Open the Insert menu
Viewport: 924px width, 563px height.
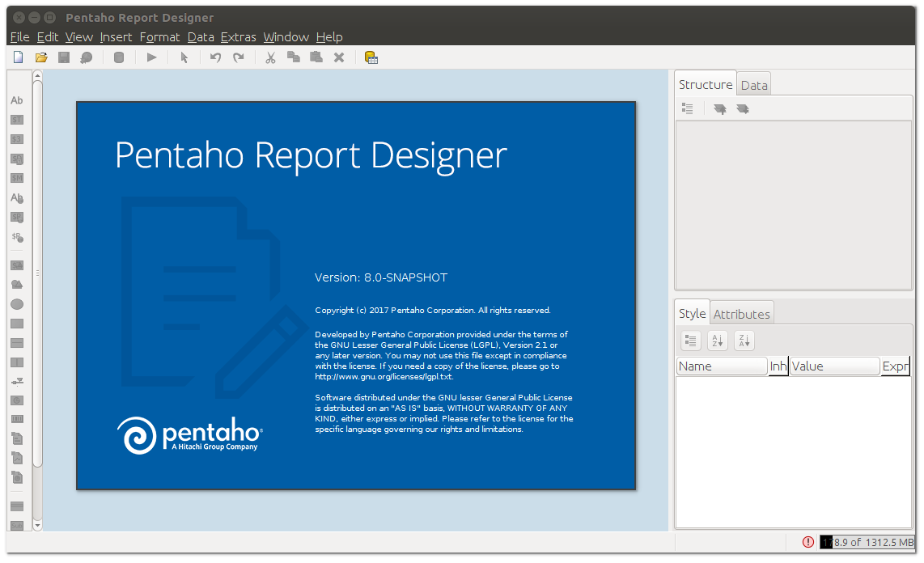(116, 37)
